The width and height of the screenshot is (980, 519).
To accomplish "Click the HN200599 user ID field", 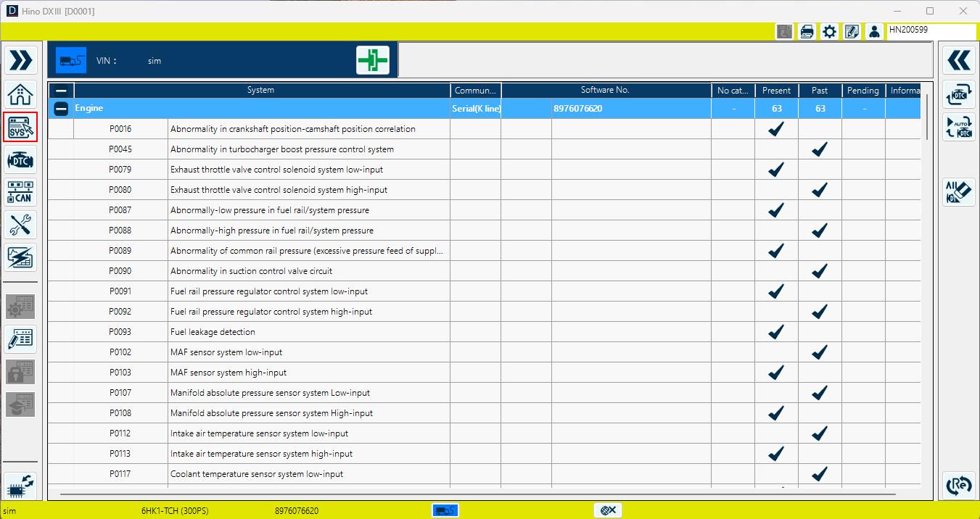I will 931,31.
